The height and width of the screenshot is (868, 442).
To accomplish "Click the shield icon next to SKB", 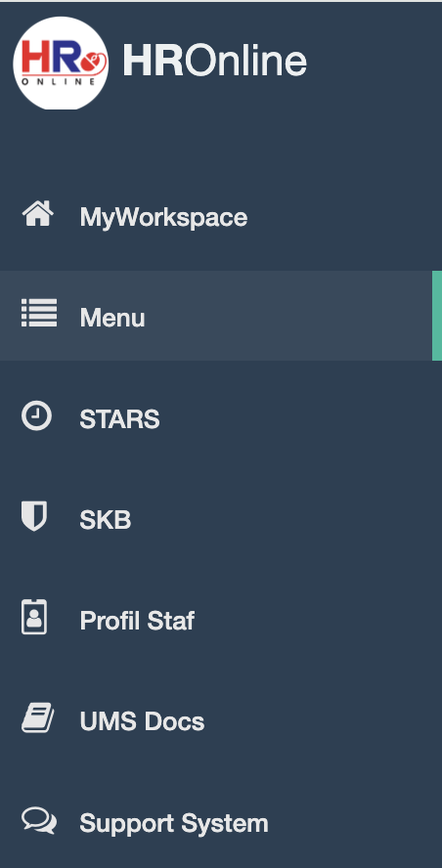I will point(34,516).
